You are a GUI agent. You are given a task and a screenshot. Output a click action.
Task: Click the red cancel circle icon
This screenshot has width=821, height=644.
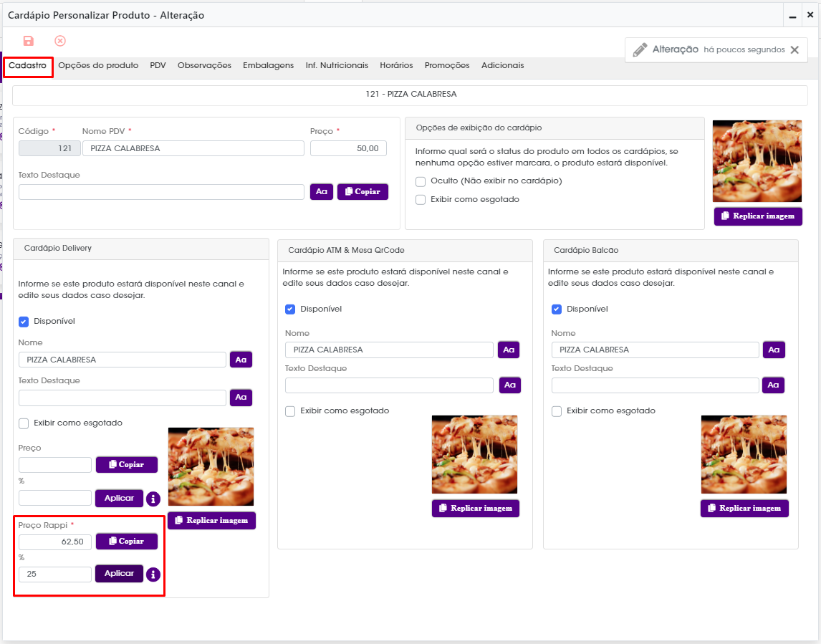(x=60, y=41)
